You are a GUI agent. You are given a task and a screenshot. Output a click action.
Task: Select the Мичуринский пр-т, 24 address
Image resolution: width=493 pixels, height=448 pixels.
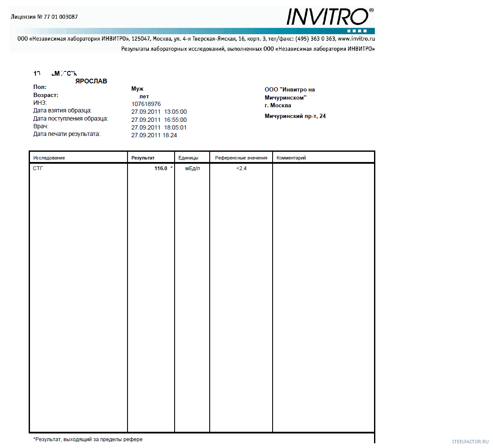coord(295,116)
